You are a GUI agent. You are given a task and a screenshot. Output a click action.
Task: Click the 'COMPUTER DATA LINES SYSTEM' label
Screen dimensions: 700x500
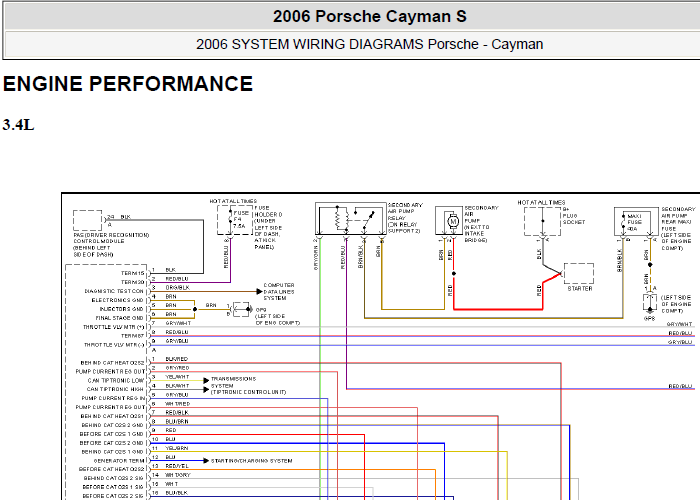tap(279, 292)
